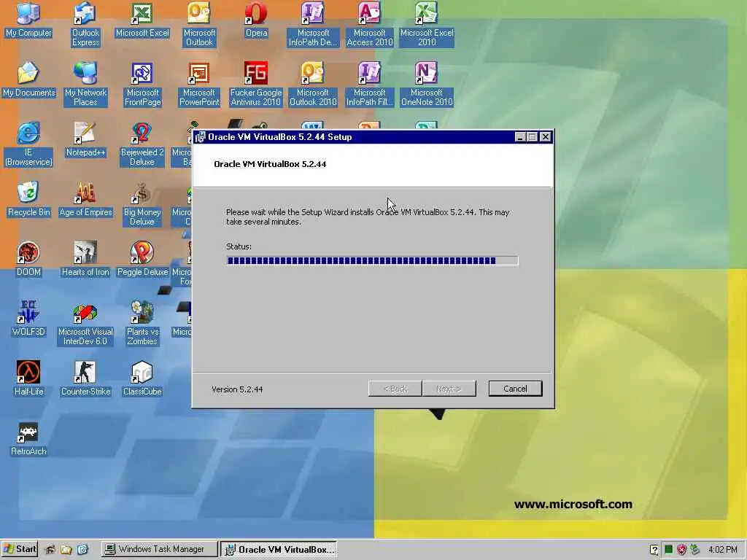The height and width of the screenshot is (560, 747).
Task: Select Oracle VM VirtualBox taskbar button
Action: [279, 549]
